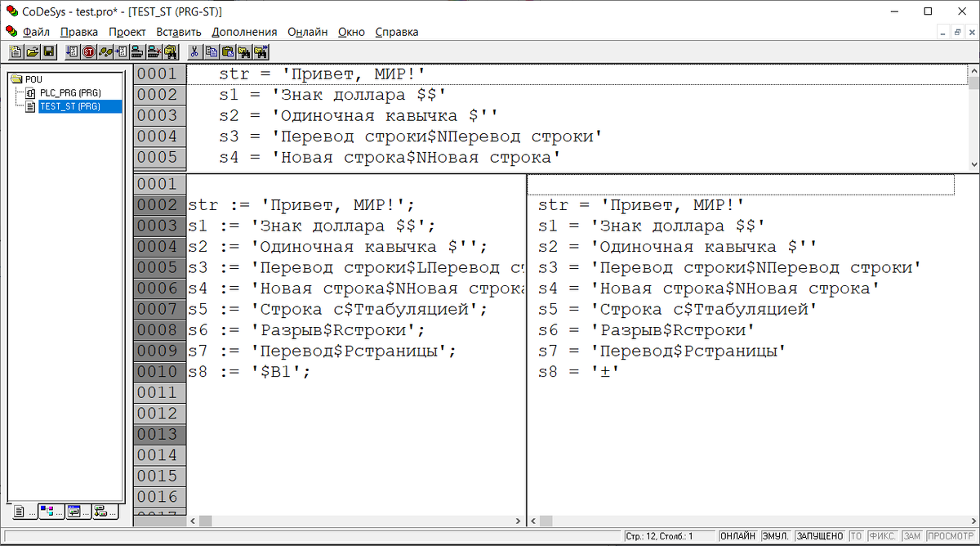Open global search binoculars icon

(x=171, y=52)
